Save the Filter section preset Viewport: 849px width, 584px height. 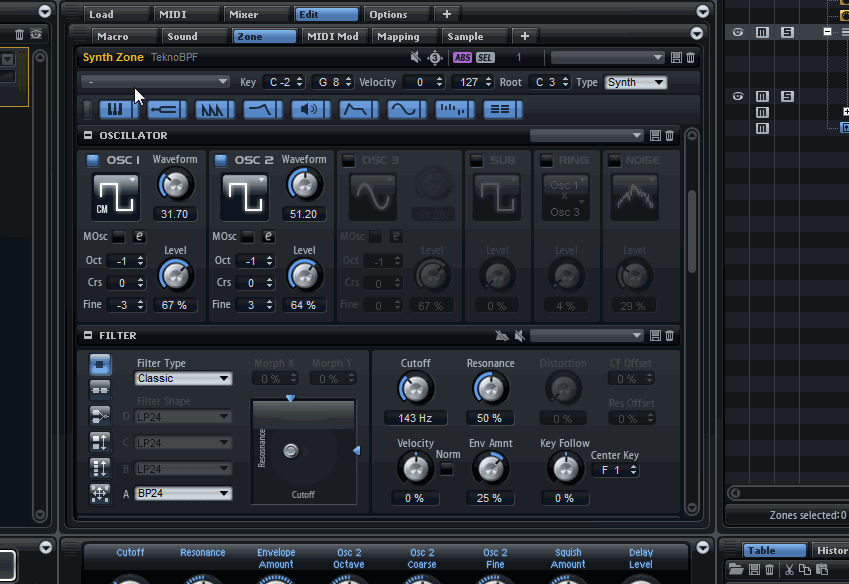655,336
